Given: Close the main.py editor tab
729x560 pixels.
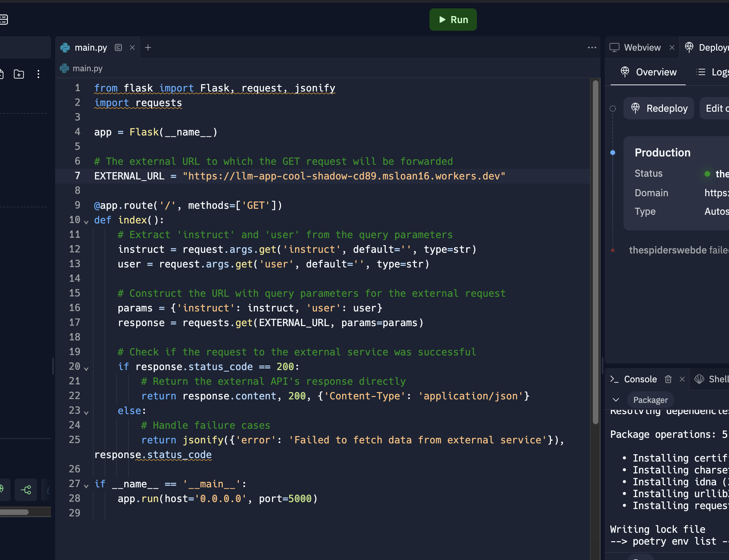Looking at the screenshot, I should [x=132, y=47].
